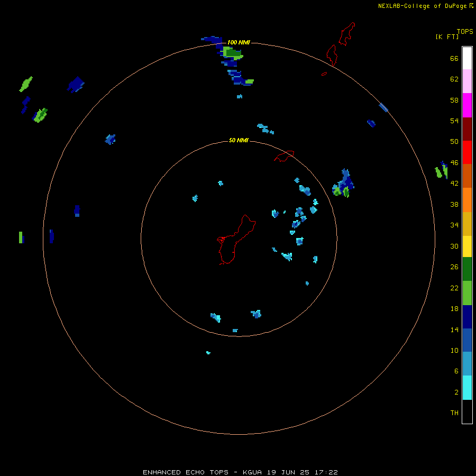This screenshot has width=476, height=476.
Task: Click the 'NEXLAB-College of DuPage' credit text
Action: coord(422,6)
